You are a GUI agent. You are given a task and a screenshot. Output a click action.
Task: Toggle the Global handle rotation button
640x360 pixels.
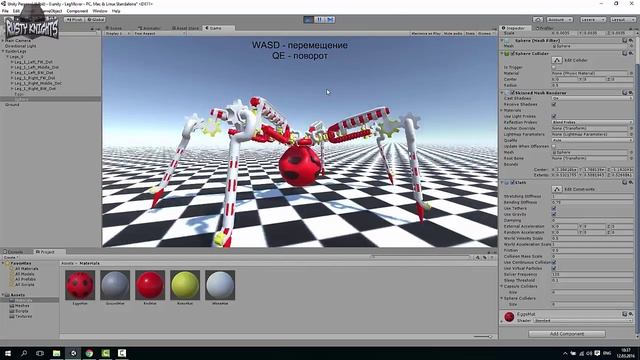[x=96, y=19]
